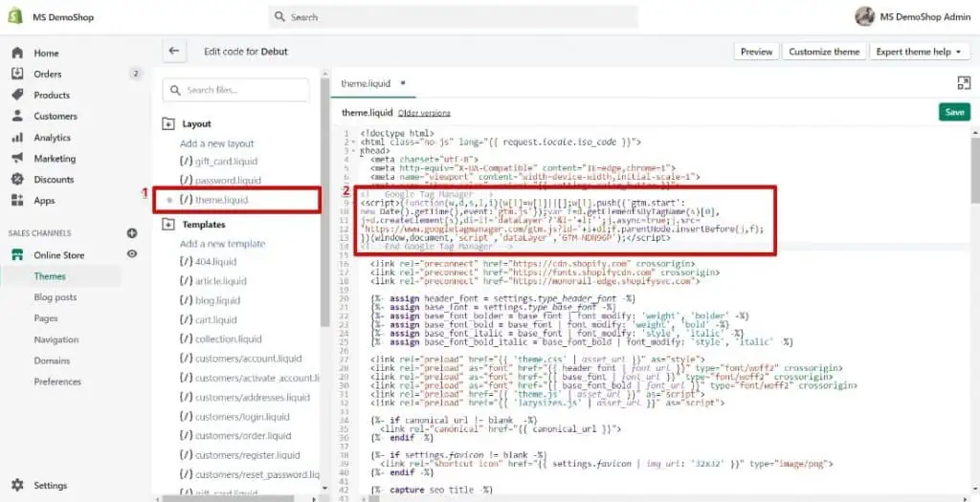
Task: Open customers/activate_account template
Action: (250, 378)
